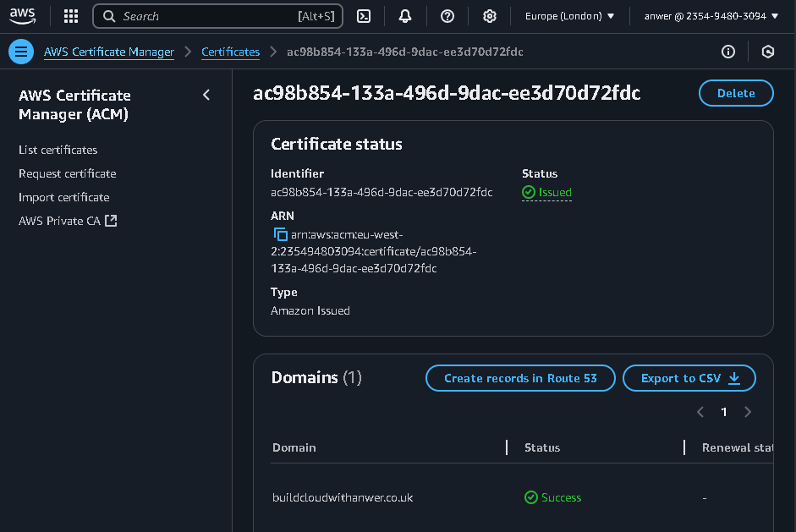Select page 1 of Domains table
The height and width of the screenshot is (532, 796).
coord(724,412)
